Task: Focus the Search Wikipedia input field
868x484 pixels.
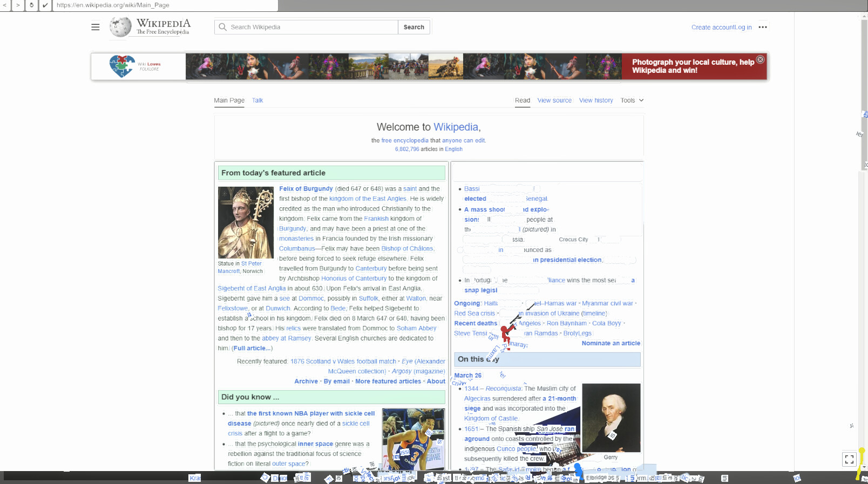Action: [307, 27]
